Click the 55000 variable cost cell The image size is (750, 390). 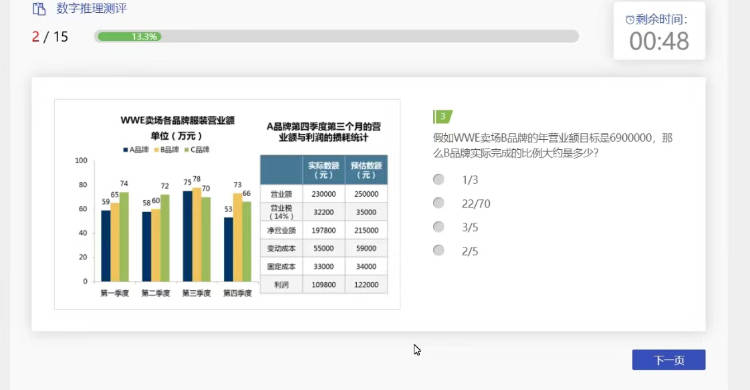tap(323, 248)
